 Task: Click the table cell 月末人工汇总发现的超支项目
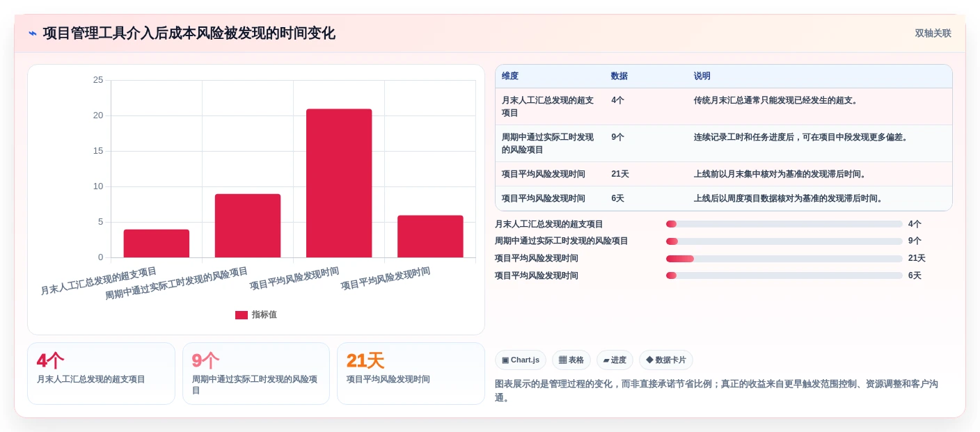(x=549, y=106)
